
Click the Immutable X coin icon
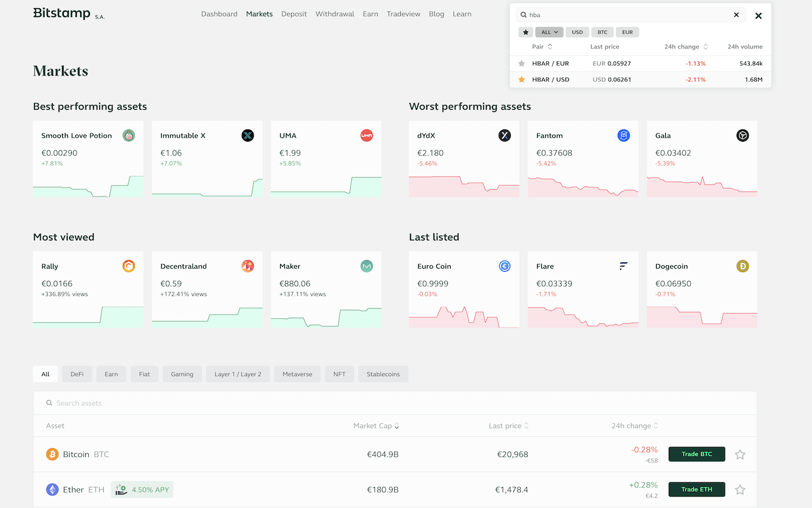pos(248,136)
